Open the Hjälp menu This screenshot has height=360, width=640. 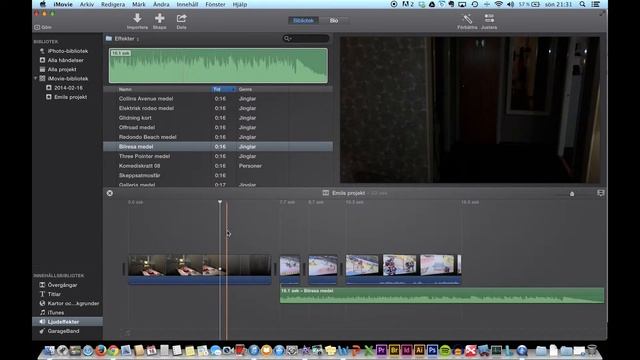tap(240, 4)
